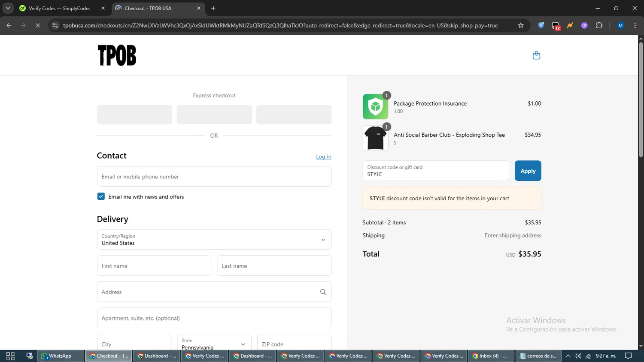Go forward in browser history
Screen dimensions: 644x362
click(x=23, y=25)
